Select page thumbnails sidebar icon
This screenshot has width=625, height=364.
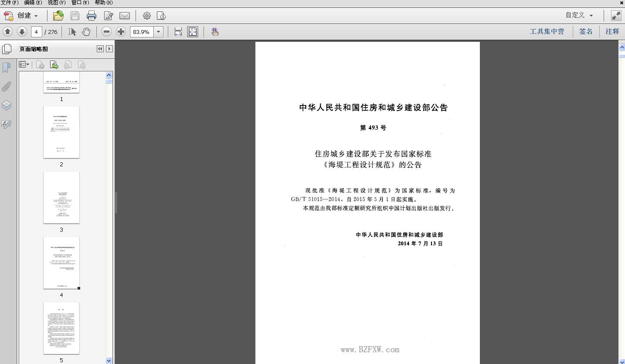click(x=7, y=49)
